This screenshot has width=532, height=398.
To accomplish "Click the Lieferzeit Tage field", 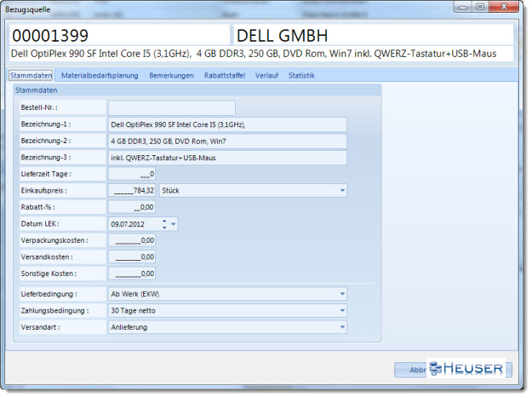I will point(132,174).
